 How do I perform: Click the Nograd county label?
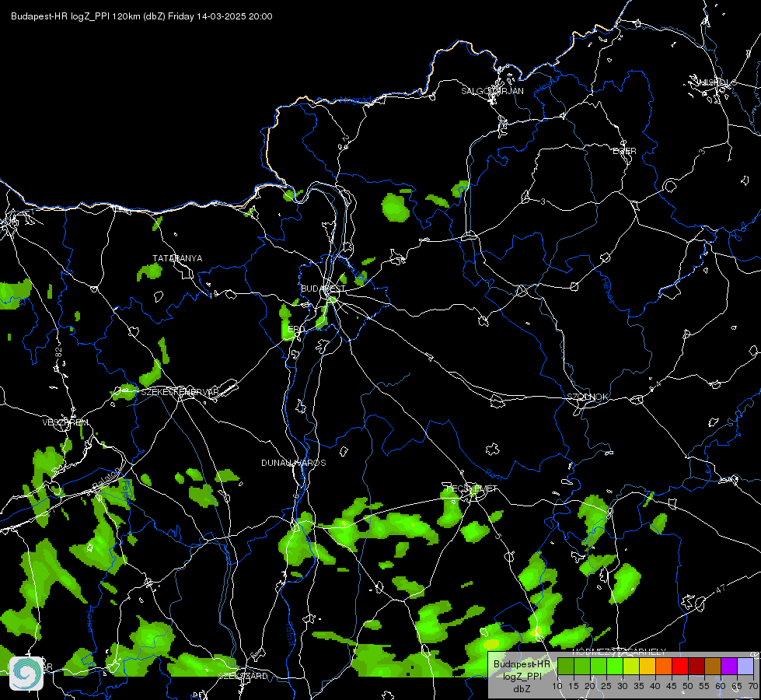[355, 100]
